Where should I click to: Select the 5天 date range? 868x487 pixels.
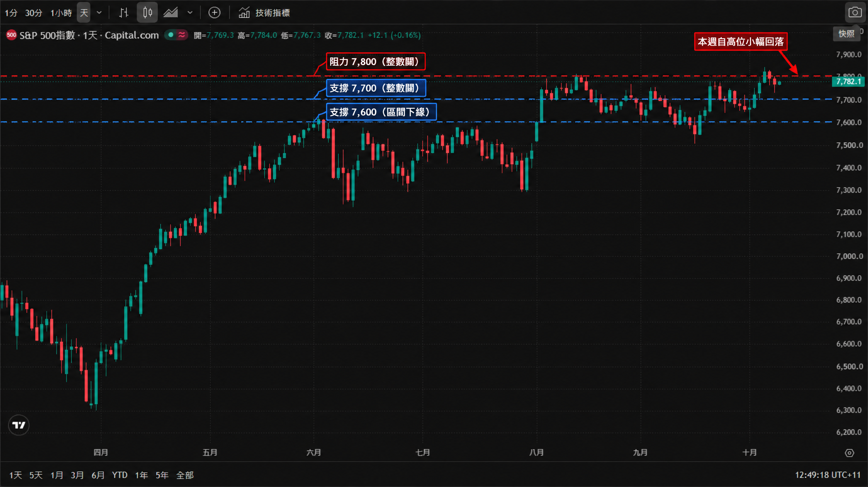36,475
